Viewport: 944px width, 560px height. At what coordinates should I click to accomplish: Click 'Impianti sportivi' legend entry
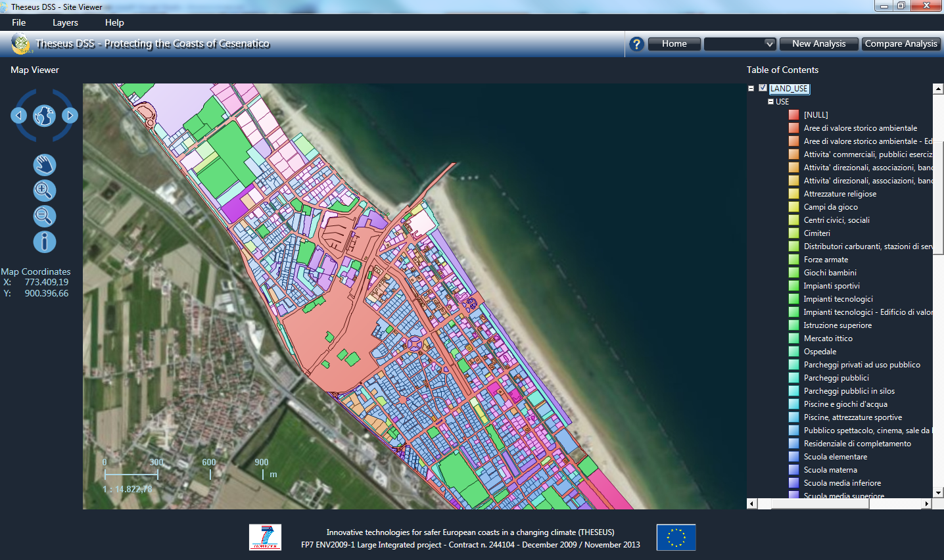pyautogui.click(x=832, y=286)
